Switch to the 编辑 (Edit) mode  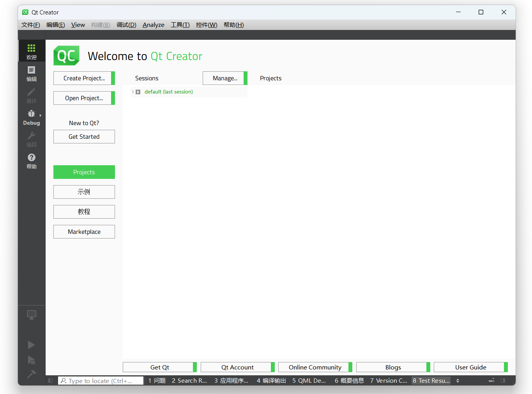pos(32,73)
